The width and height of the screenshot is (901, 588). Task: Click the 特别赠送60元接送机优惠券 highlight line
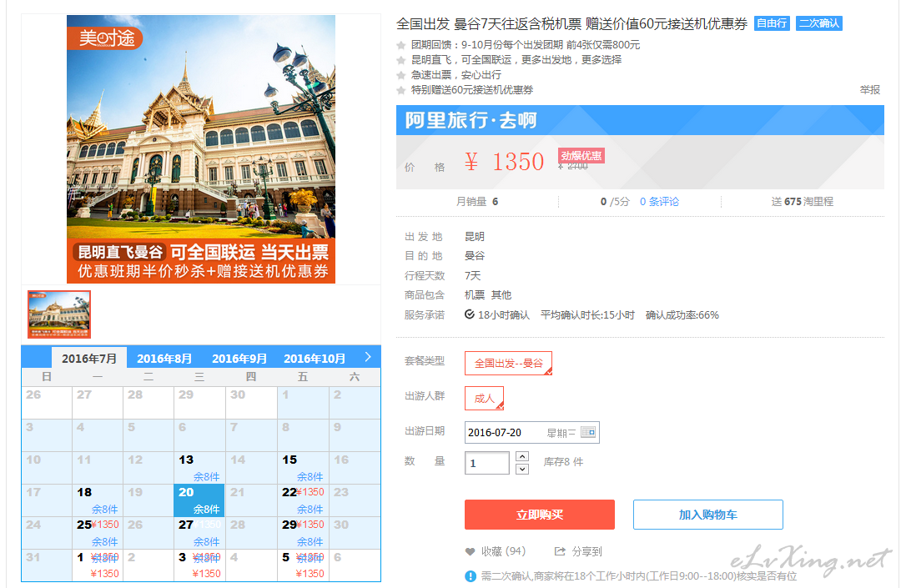(x=471, y=89)
